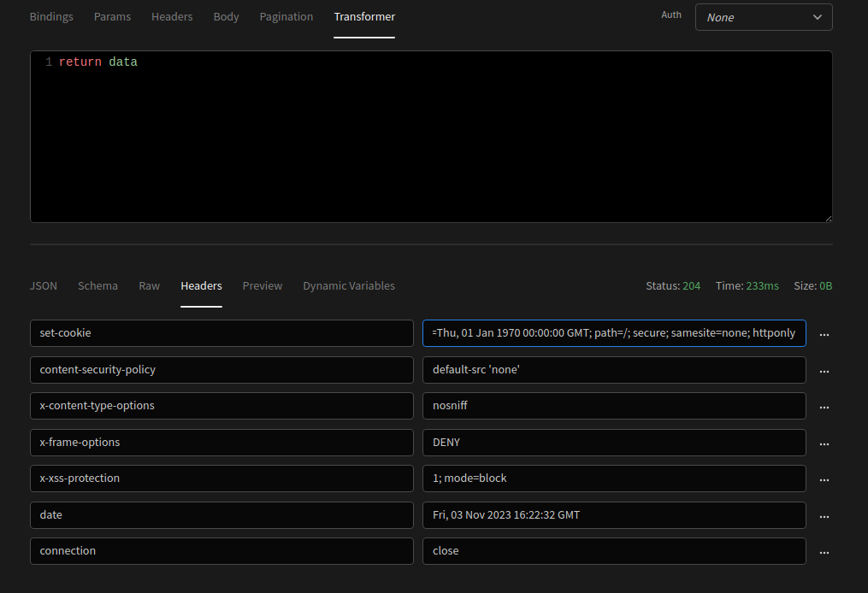
Task: Click the 'return data' code line
Action: click(98, 62)
